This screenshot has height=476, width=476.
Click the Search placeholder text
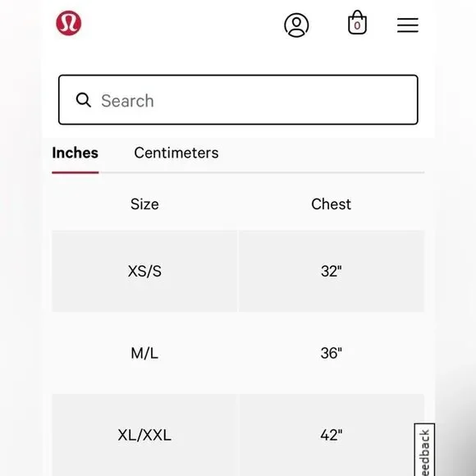127,101
